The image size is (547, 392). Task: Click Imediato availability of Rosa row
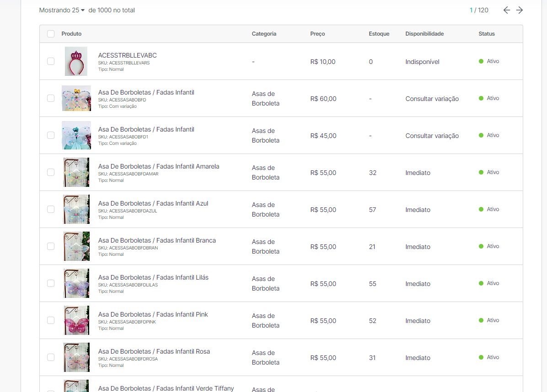(418, 358)
